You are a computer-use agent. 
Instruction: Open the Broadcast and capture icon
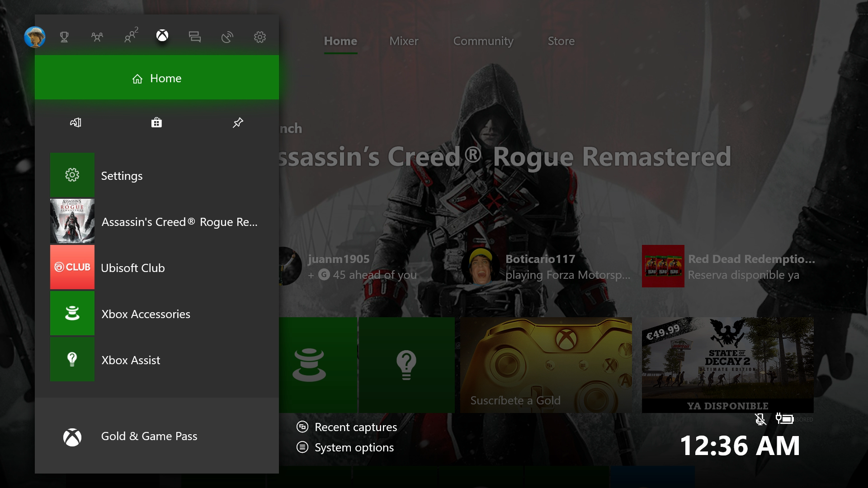tap(227, 37)
